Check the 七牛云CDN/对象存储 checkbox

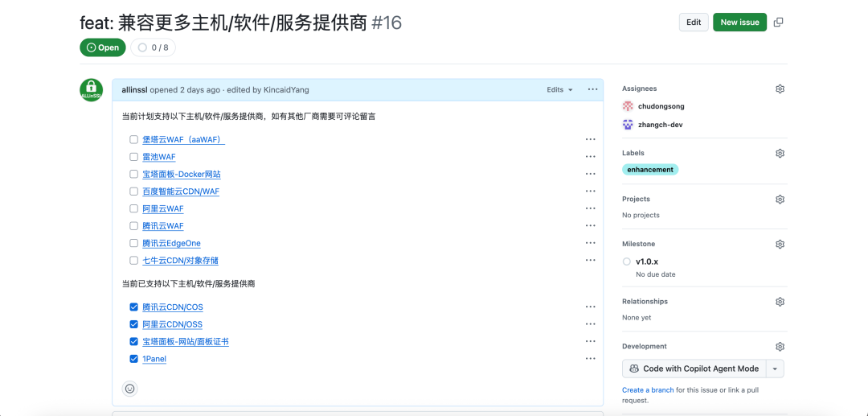click(134, 260)
